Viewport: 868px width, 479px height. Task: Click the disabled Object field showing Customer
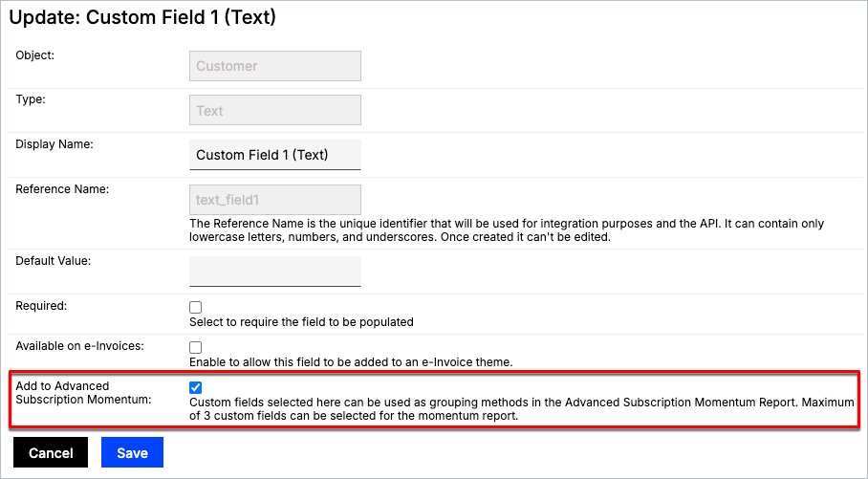(275, 66)
